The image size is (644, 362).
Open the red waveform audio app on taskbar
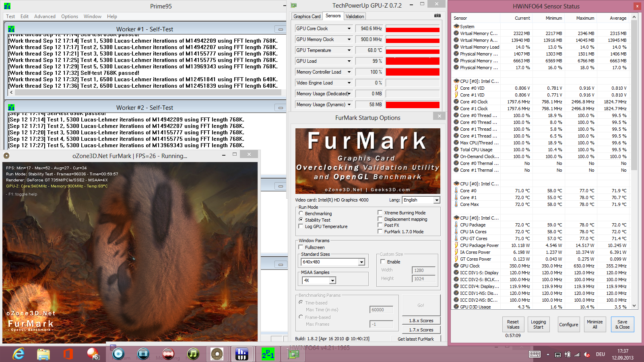pos(168,354)
